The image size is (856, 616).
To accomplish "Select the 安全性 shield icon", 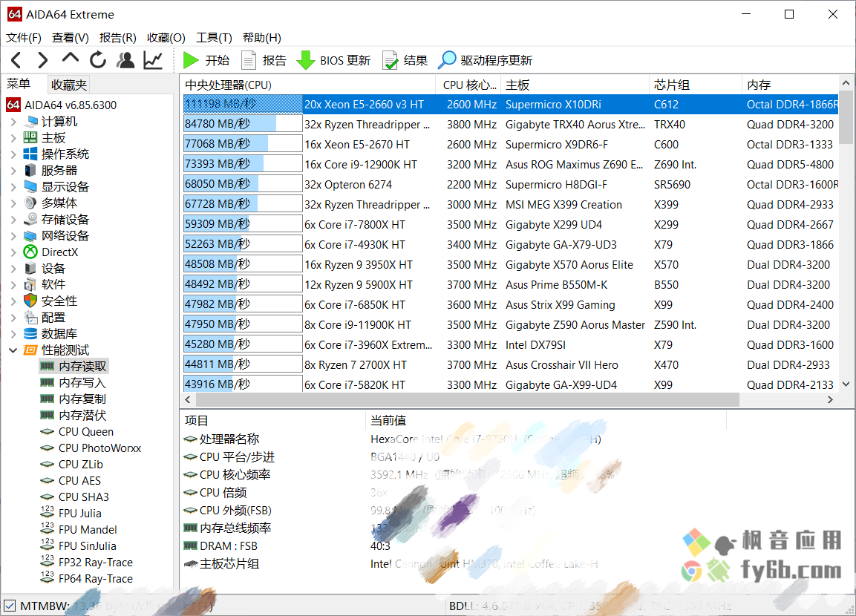I will [x=30, y=301].
